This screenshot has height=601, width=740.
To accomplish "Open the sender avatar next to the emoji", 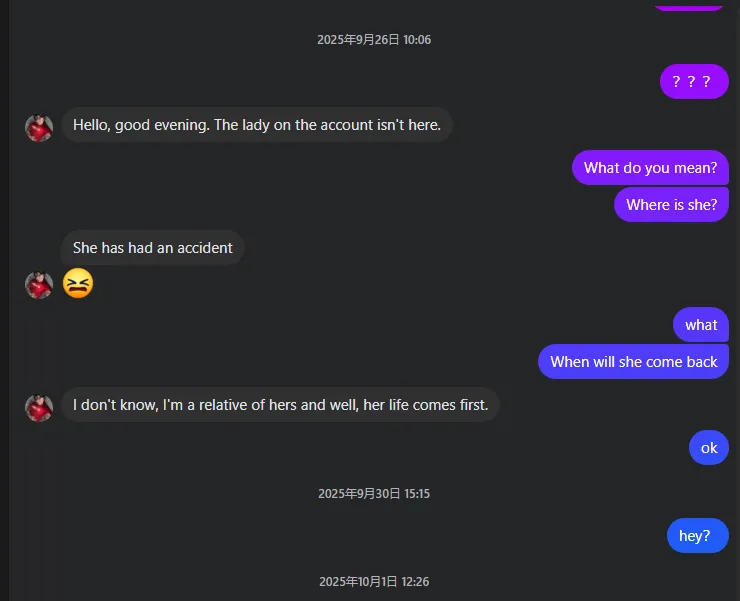I will [39, 285].
